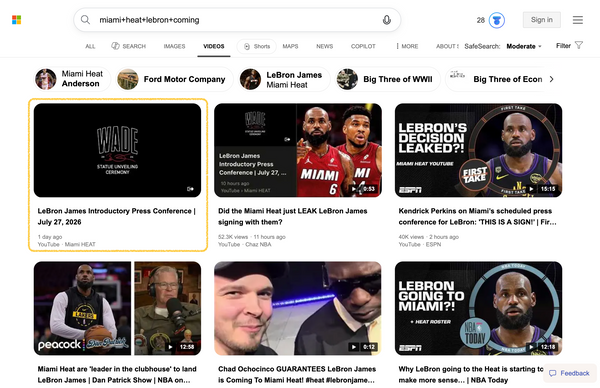Select the Big Three of Econ chip
Image resolution: width=600 pixels, height=388 pixels.
(x=495, y=79)
